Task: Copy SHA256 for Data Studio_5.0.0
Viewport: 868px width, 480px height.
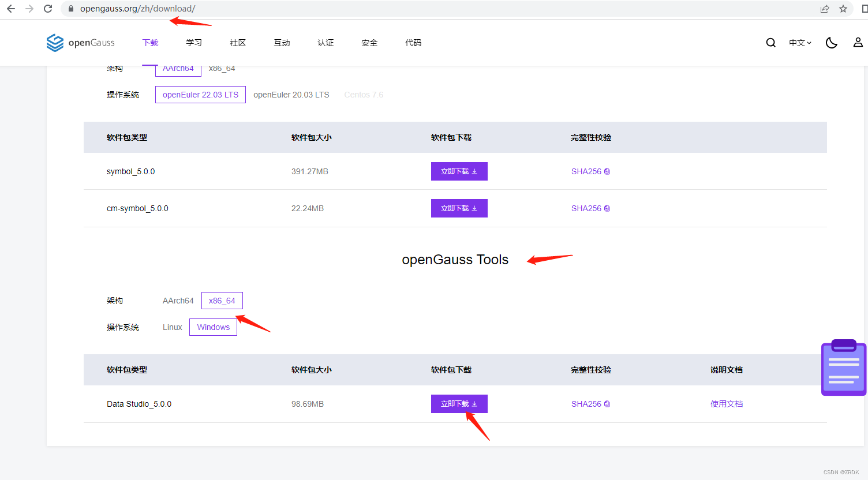Action: [591, 404]
